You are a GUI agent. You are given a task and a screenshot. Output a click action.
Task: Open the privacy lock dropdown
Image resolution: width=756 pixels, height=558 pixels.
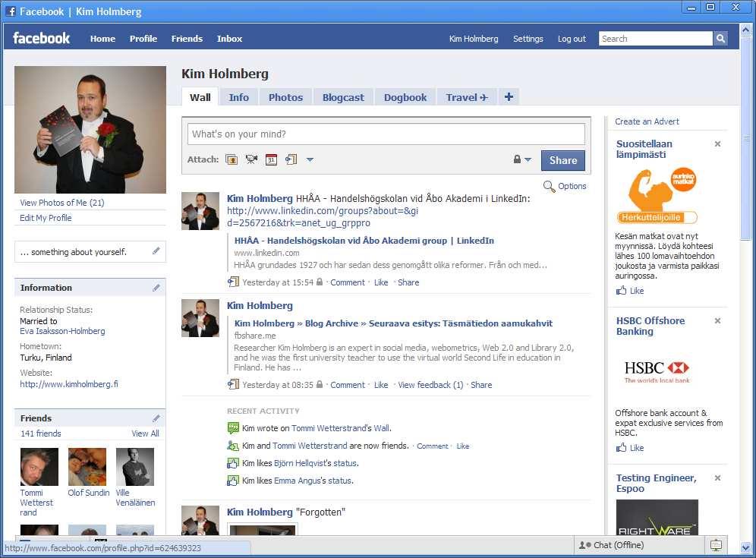click(522, 159)
